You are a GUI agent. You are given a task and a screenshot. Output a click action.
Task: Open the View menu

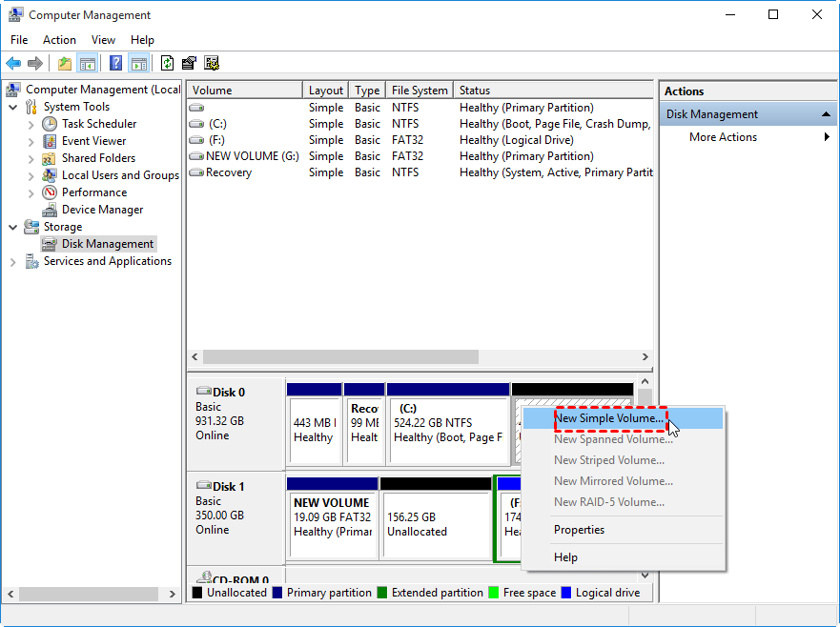(x=103, y=40)
